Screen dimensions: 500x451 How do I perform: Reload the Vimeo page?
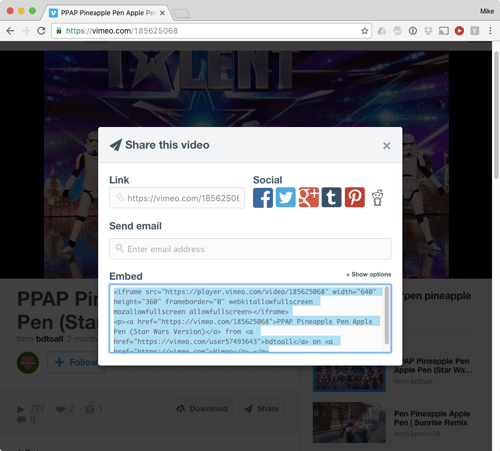tap(41, 31)
